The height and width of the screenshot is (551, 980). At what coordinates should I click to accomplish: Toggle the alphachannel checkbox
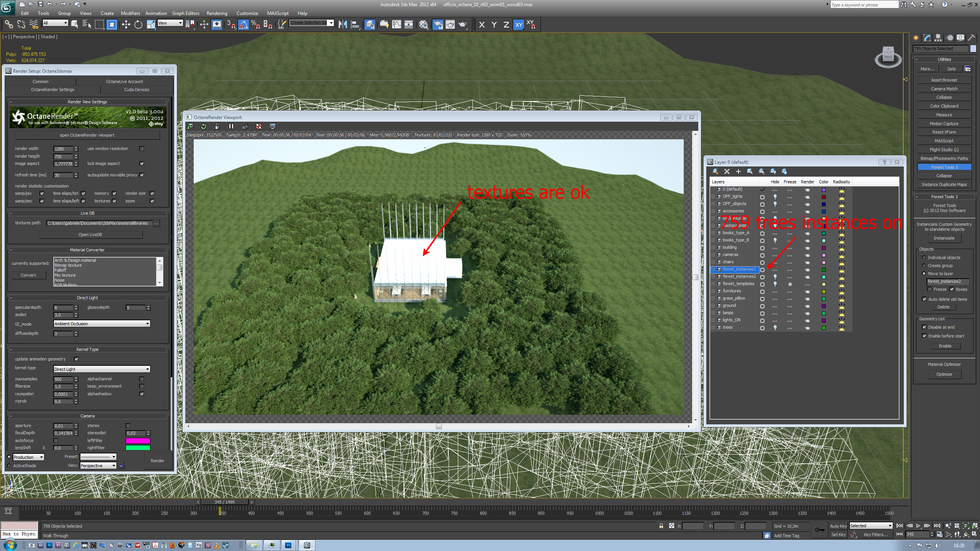[142, 379]
